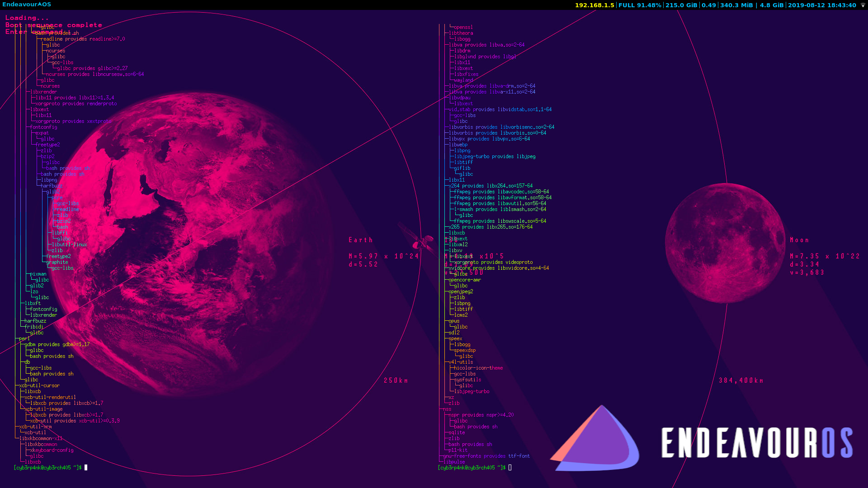The height and width of the screenshot is (488, 868).
Task: Click line 'libvorbis provides libvorbisenc.so=2-64'
Action: [501, 127]
